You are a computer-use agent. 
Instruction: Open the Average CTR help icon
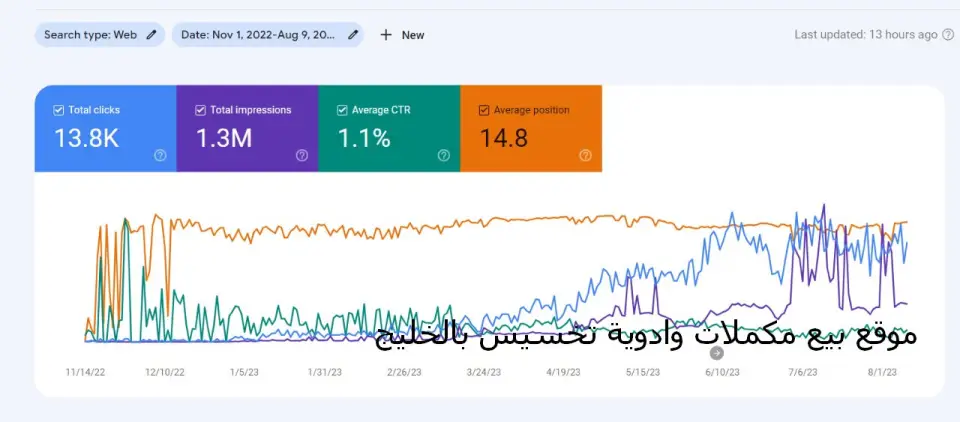[444, 156]
